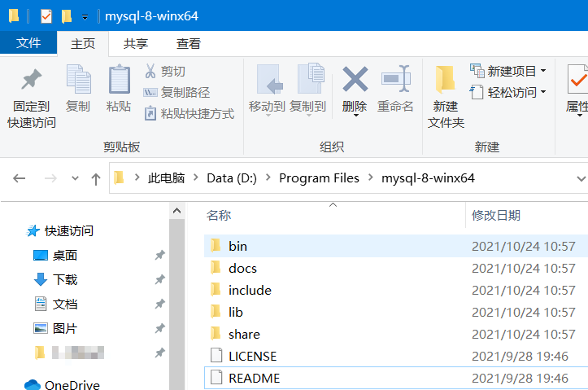Click Quick access (快速访问) star icon

click(33, 230)
